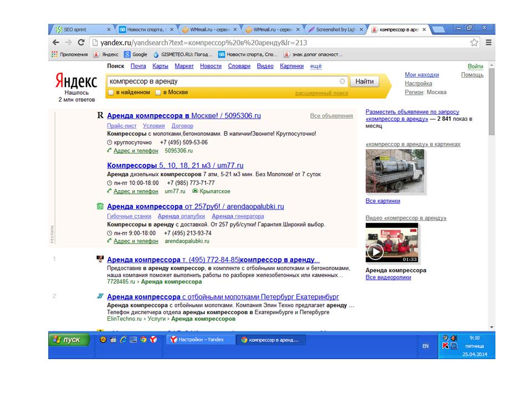Click the volume speaker tray icon
532x399 pixels.
tap(454, 338)
